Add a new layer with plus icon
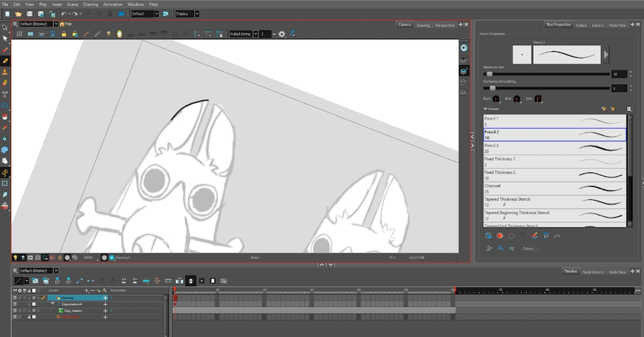The image size is (644, 337). (x=87, y=290)
